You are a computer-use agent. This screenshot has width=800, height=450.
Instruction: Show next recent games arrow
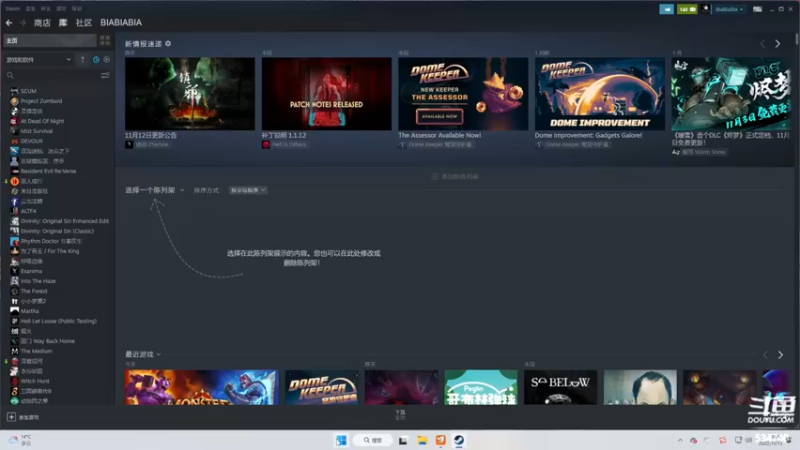(781, 355)
